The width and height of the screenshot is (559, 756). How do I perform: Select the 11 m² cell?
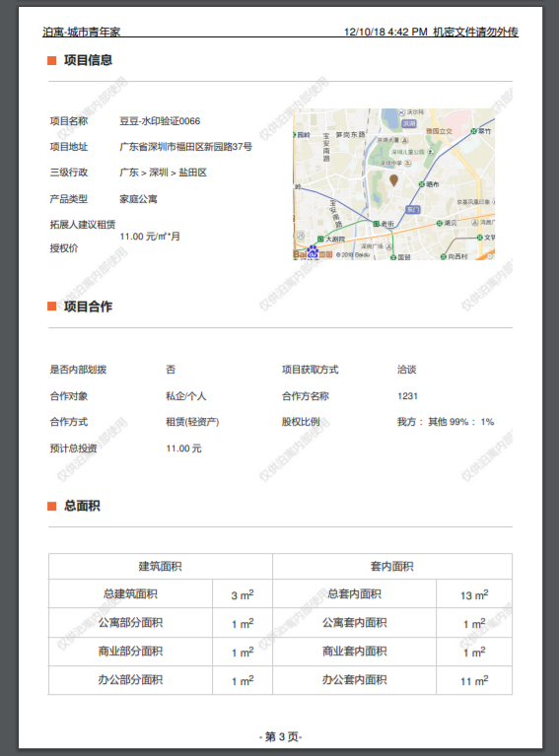point(474,681)
